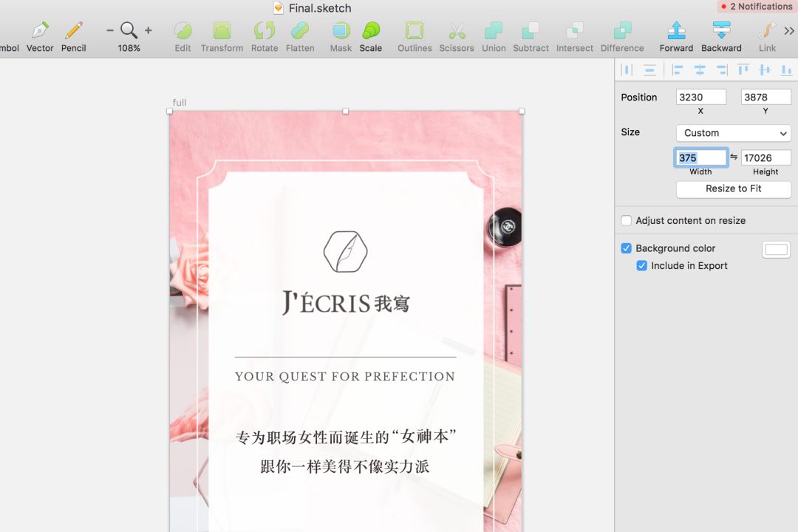Screen dimensions: 798x532
Task: Select the J'ECRIS brand title on canvas
Action: (346, 303)
